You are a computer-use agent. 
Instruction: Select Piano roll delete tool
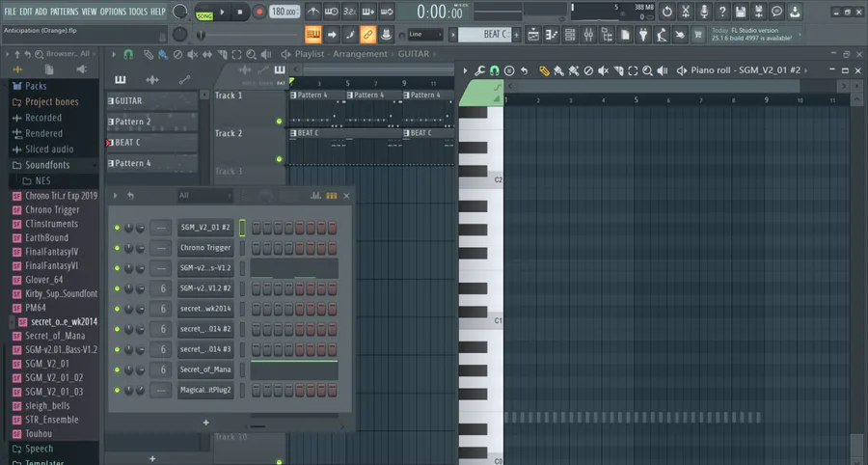[588, 70]
